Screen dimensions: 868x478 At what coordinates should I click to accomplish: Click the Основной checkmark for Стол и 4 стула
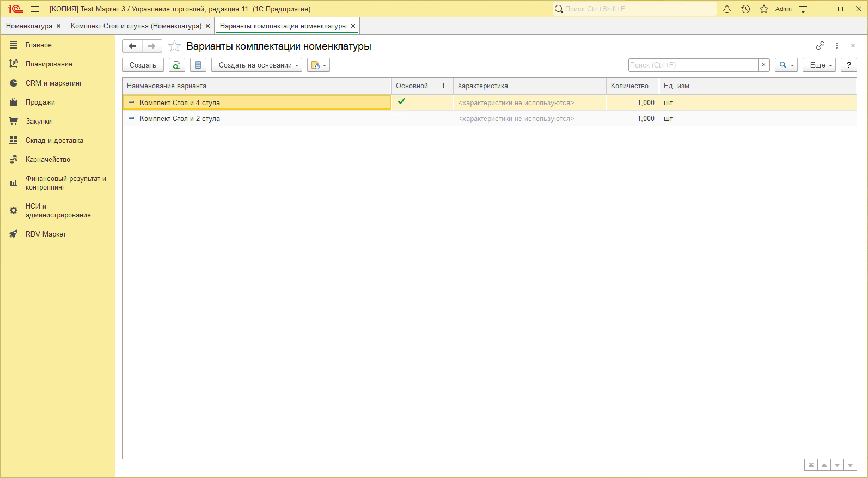(402, 101)
